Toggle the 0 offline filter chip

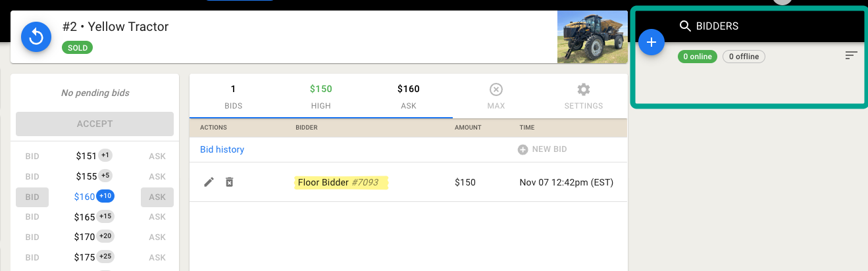[x=744, y=57]
